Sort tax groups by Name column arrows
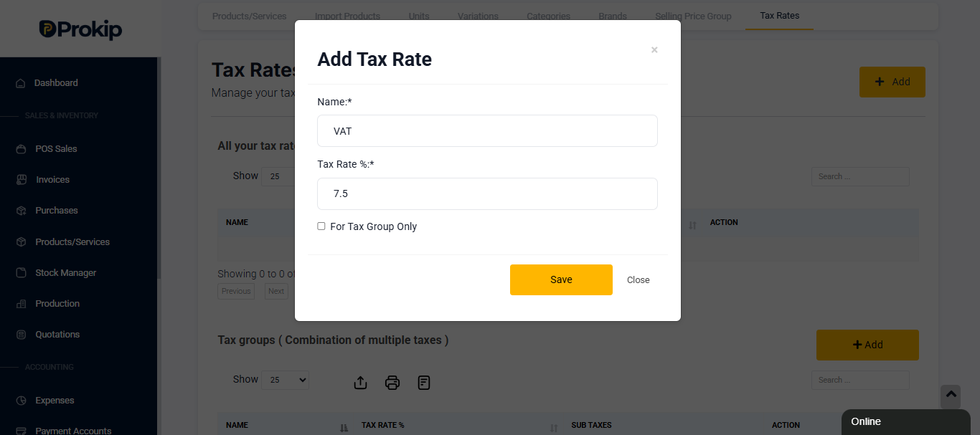The height and width of the screenshot is (435, 980). [x=344, y=427]
